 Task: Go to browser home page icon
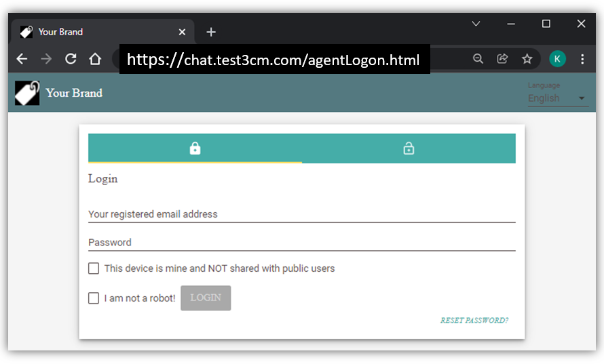click(x=95, y=59)
